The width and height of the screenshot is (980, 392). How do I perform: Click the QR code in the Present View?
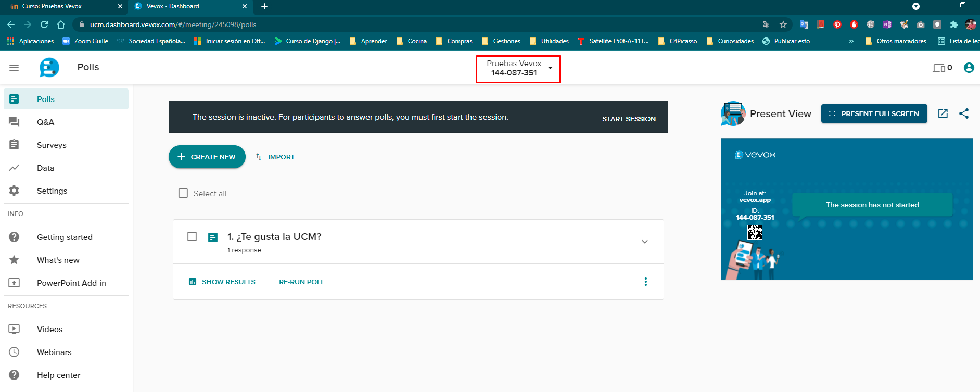tap(755, 232)
